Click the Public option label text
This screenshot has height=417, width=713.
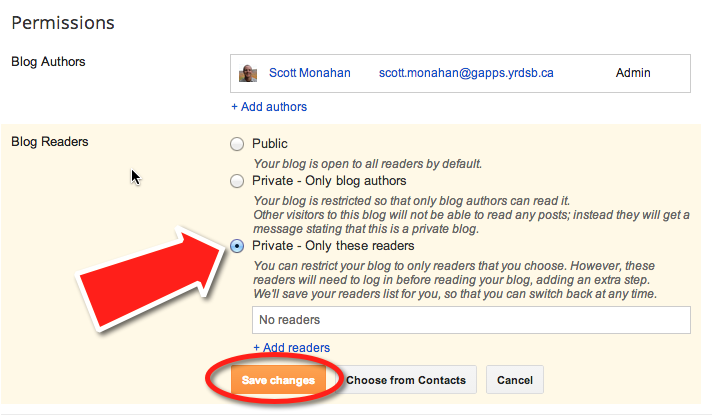[270, 144]
